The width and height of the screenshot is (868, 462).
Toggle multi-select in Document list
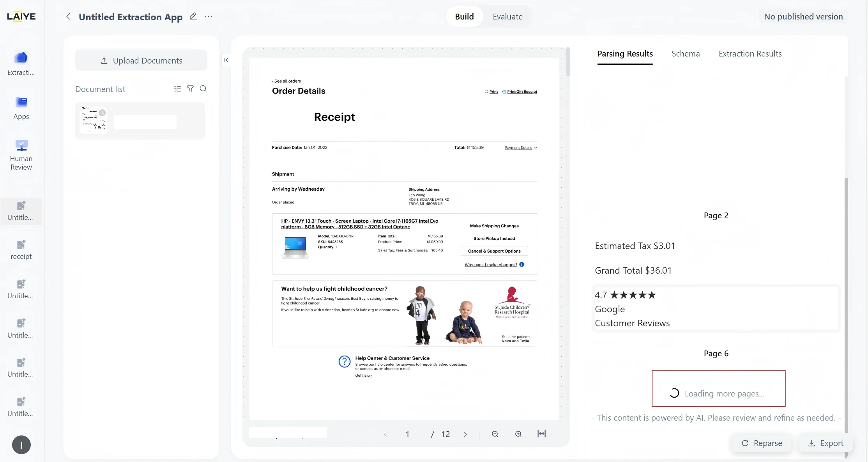(177, 89)
